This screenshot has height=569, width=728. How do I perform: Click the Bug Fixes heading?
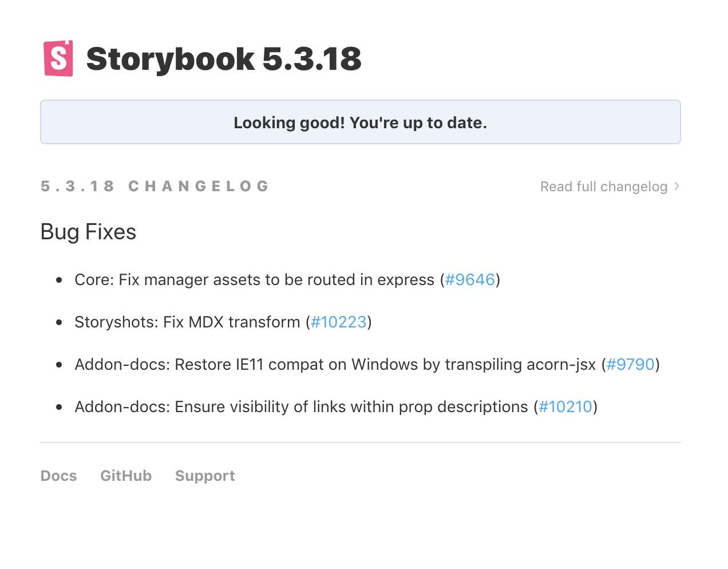click(88, 231)
